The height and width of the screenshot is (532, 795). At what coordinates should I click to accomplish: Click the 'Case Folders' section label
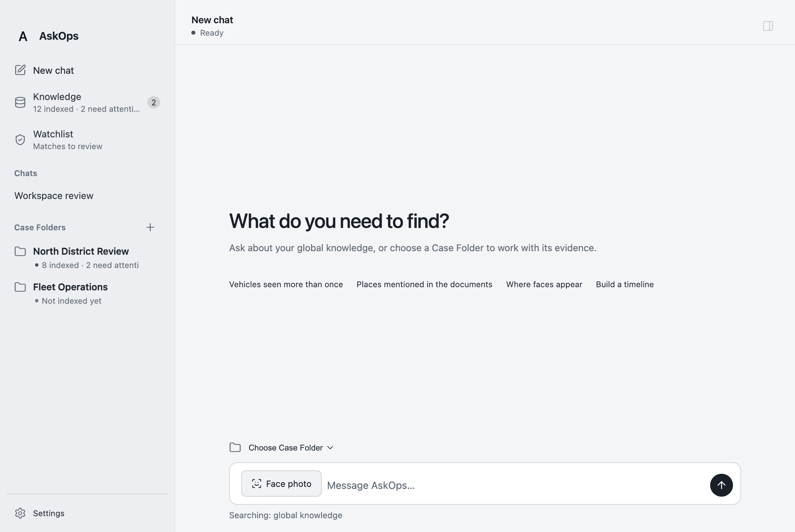[x=40, y=227]
